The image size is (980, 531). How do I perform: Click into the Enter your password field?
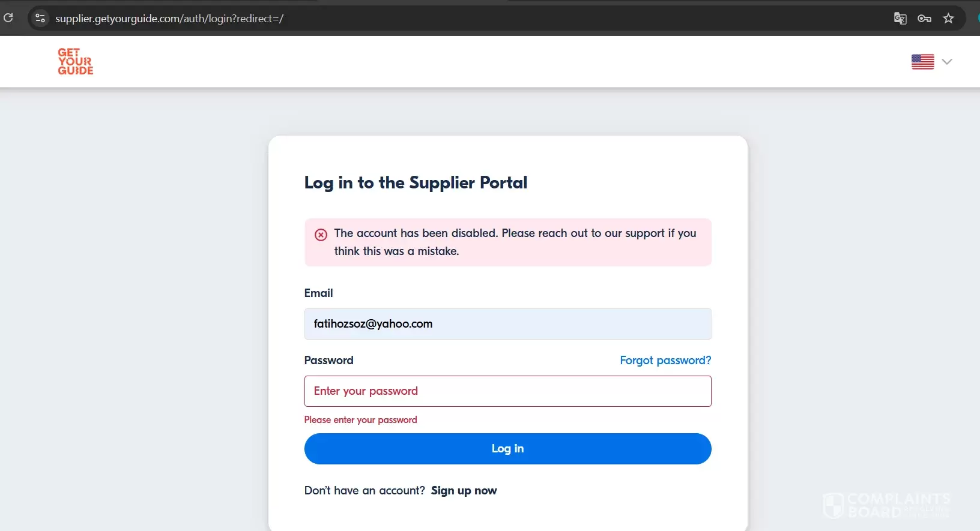[507, 391]
